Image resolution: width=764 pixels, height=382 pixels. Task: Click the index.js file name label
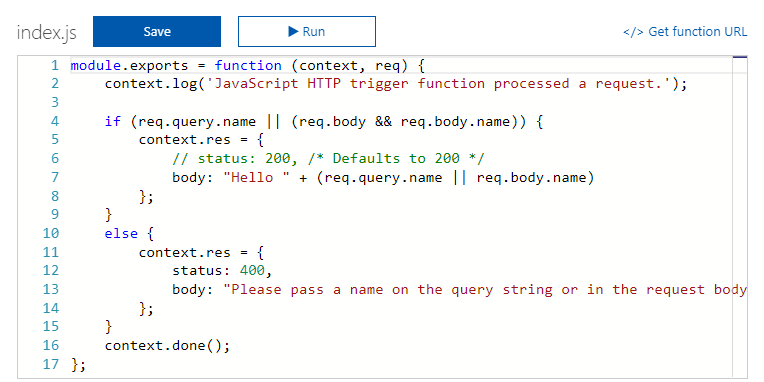[x=46, y=33]
